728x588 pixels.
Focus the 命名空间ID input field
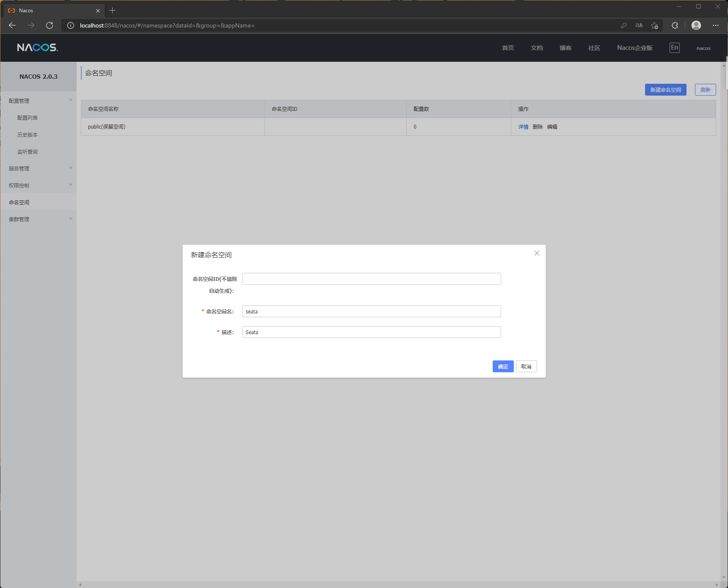point(372,279)
